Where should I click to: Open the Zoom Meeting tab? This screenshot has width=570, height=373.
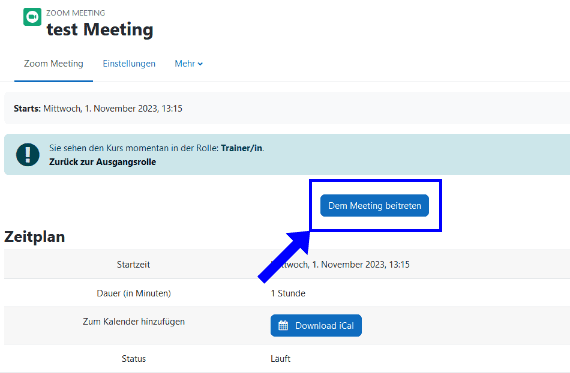tap(53, 64)
